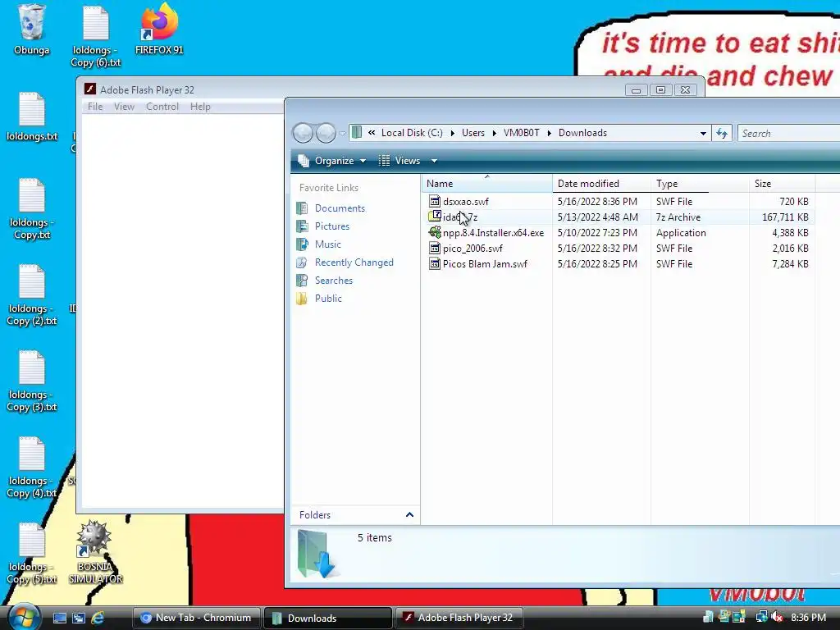Launch Internet Explorer from quick launch
Viewport: 840px width, 630px height.
click(x=98, y=618)
